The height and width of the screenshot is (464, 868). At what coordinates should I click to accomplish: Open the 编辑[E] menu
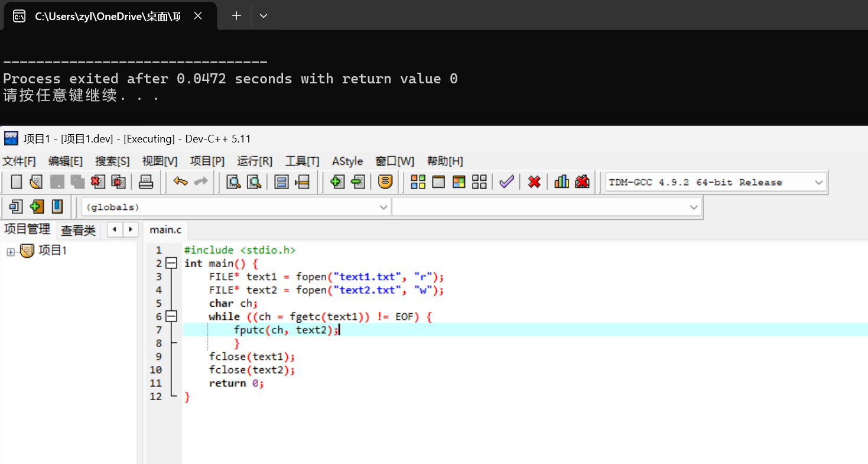tap(66, 161)
